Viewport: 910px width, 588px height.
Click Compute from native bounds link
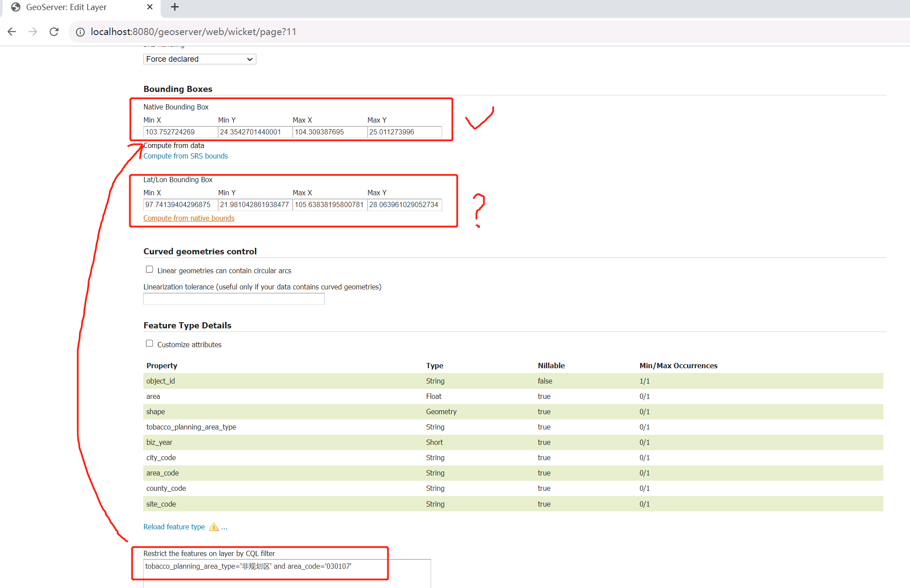189,218
